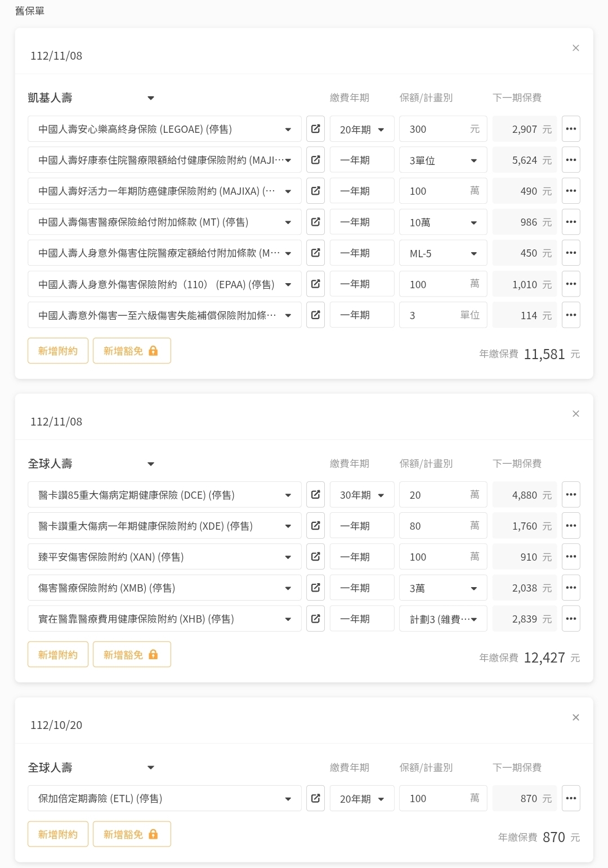The height and width of the screenshot is (868, 608).
Task: Click 新增附約 button in 凱基人壽 card
Action: [58, 351]
